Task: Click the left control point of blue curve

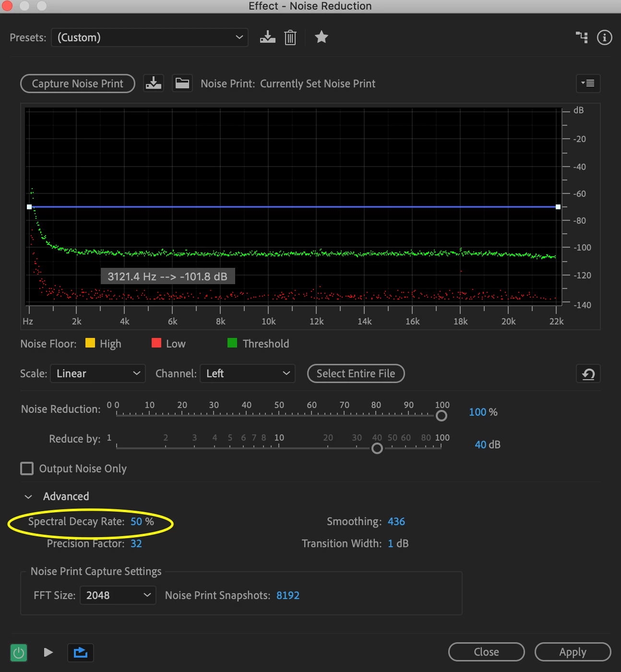Action: coord(29,207)
